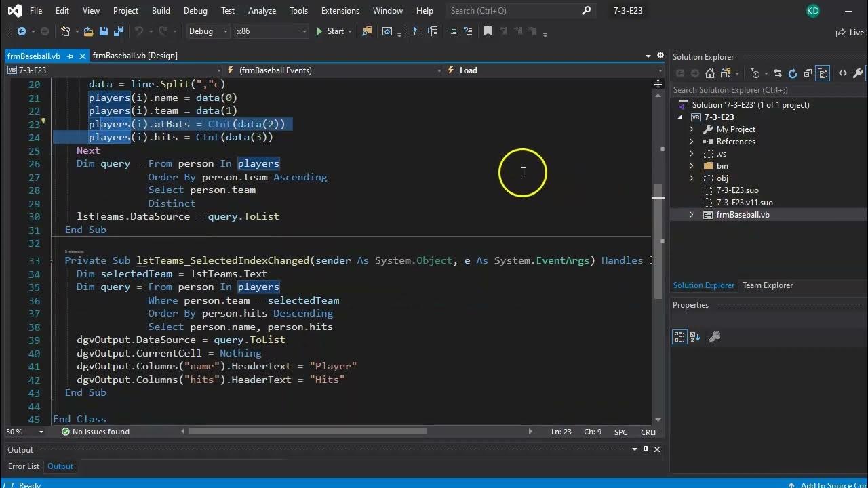Navigate backward using toolbar back arrow
The width and height of the screenshot is (868, 488).
(21, 31)
